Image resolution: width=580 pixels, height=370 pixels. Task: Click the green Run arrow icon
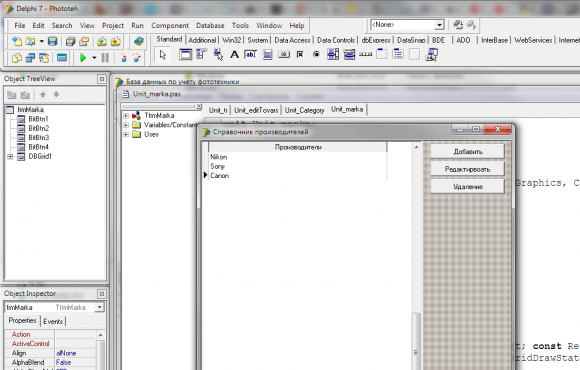83,58
